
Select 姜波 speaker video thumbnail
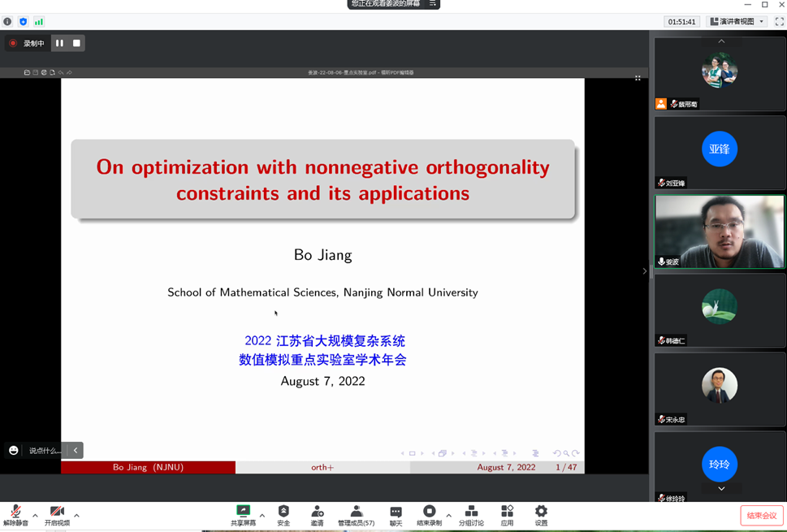coord(720,231)
